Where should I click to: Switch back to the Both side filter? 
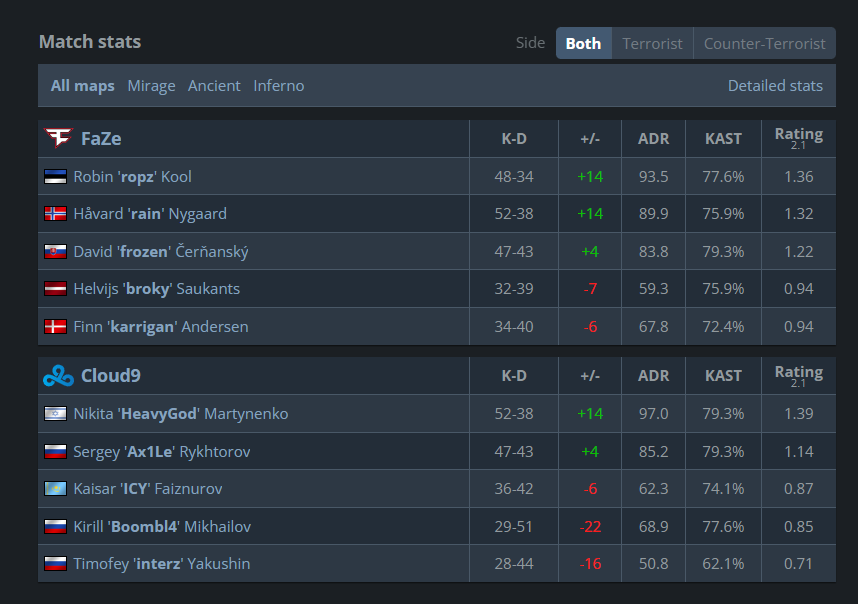tap(583, 42)
